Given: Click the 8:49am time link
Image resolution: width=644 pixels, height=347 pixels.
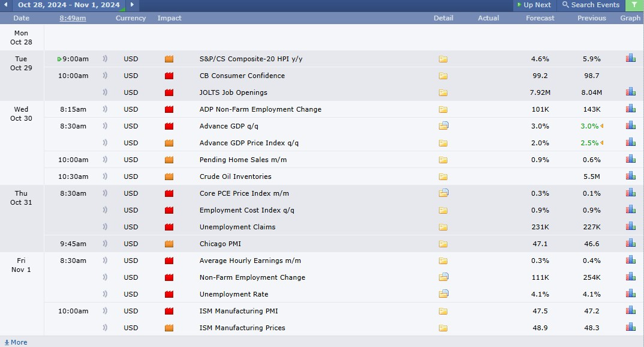Looking at the screenshot, I should (x=73, y=18).
